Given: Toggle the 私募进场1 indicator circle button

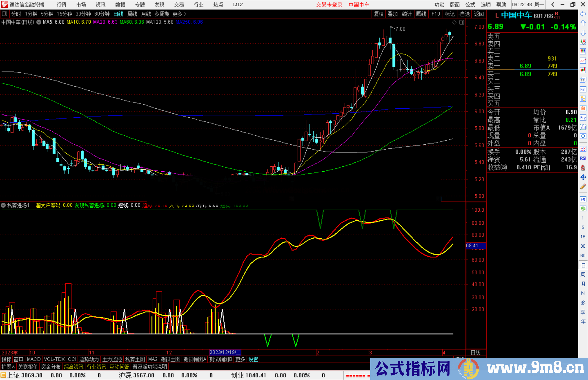Looking at the screenshot, I should tap(4, 205).
